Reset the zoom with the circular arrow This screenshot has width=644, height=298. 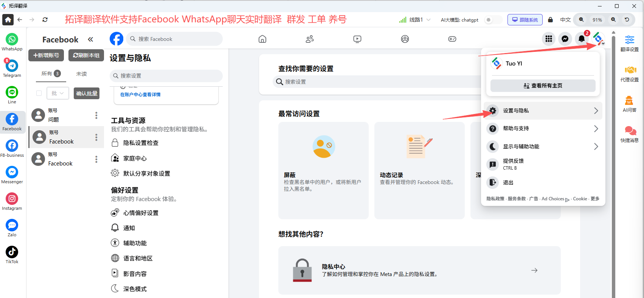pyautogui.click(x=627, y=20)
